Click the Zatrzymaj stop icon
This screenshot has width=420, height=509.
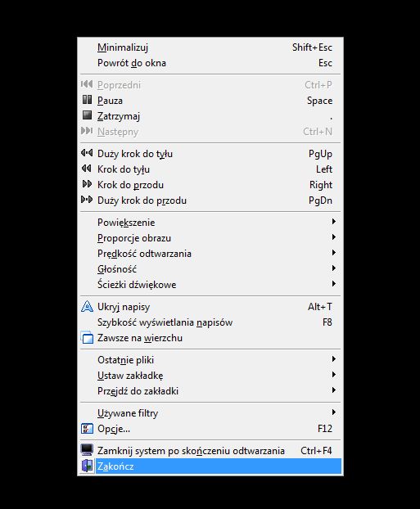tap(87, 115)
